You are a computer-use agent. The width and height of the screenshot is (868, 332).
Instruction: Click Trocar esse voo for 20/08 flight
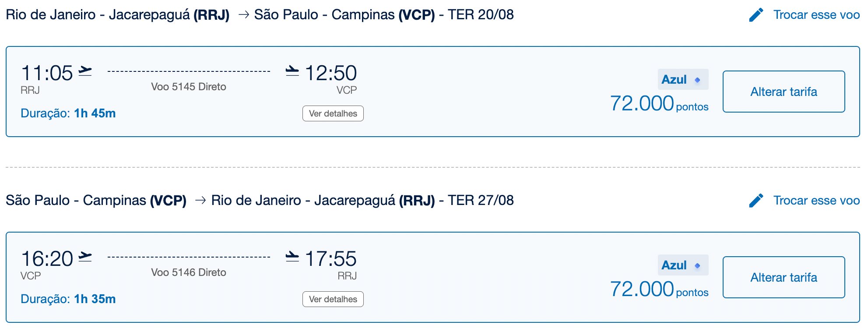click(816, 15)
